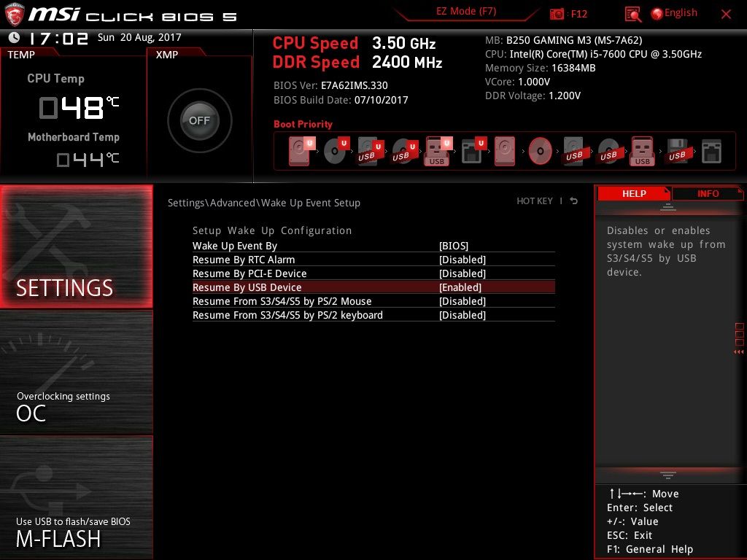Select the first UEFI hard disk boot icon
The width and height of the screenshot is (747, 560).
click(301, 150)
